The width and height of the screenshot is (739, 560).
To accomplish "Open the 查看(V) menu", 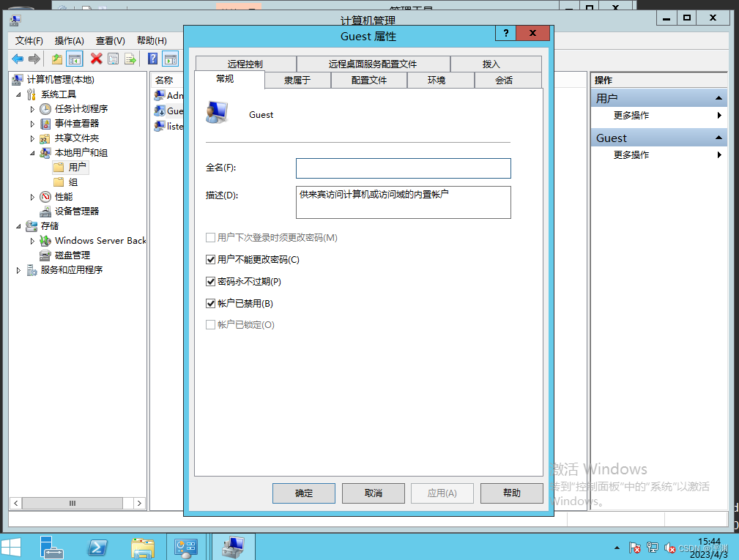I will [111, 40].
